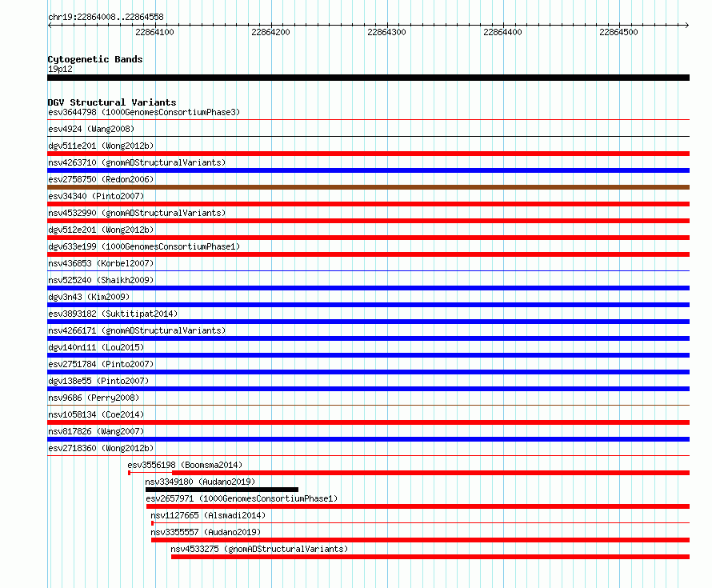Select nsv4266171 (gnomADStructuralVariants) label
The height and width of the screenshot is (588, 712).
click(x=137, y=330)
